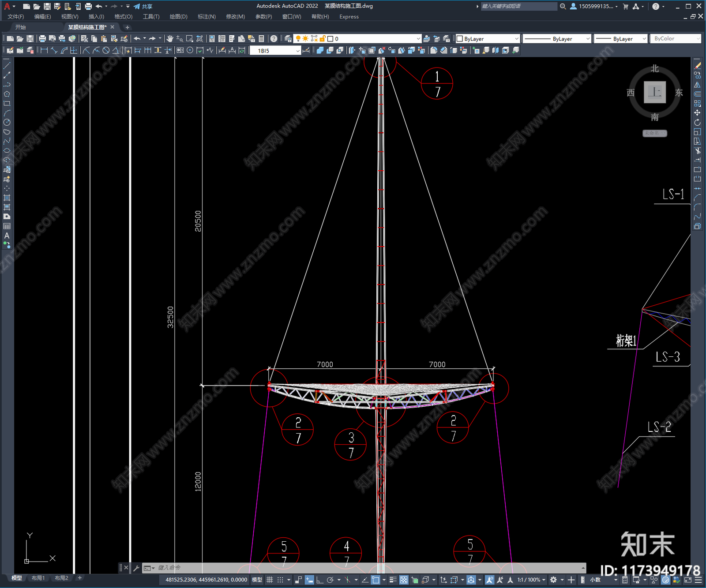Toggle polar tracking in status bar
Screen dimensions: 706x588
[x=330, y=580]
